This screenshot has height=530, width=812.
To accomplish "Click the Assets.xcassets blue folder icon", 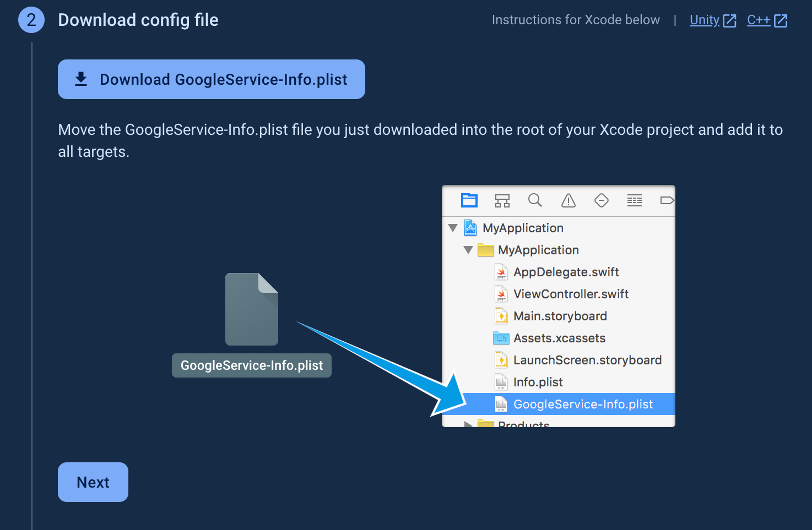I will coord(501,338).
